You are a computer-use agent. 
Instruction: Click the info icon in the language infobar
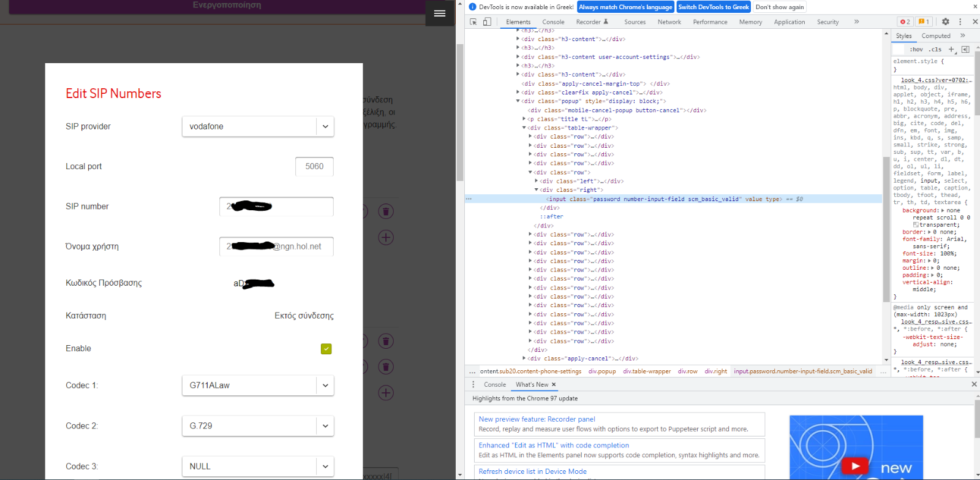click(x=472, y=7)
